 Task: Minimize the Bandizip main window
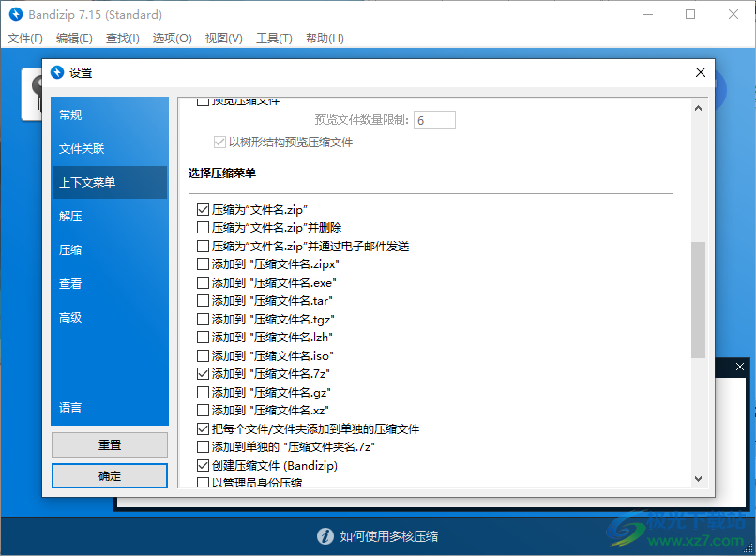coord(647,14)
